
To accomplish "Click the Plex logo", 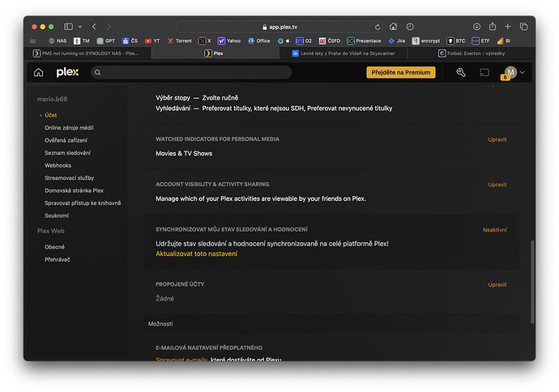I will tap(67, 72).
